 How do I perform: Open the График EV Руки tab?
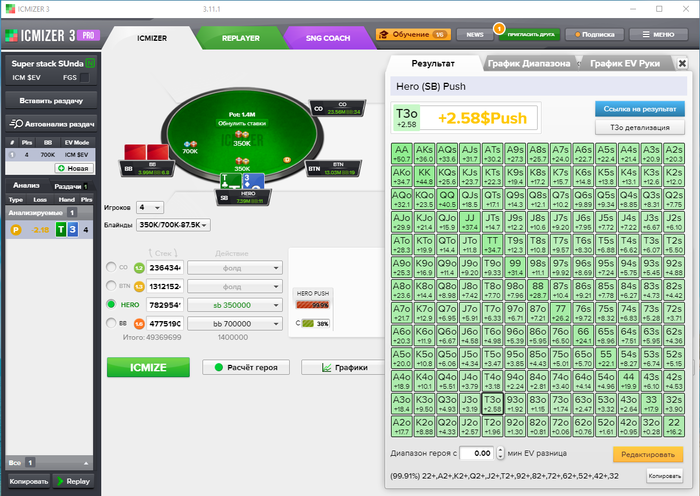(625, 63)
